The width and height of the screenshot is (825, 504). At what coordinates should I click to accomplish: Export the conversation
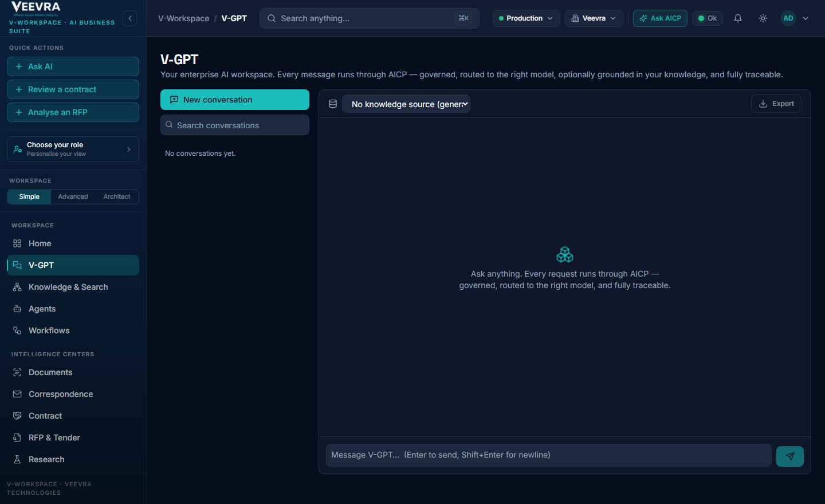click(776, 104)
